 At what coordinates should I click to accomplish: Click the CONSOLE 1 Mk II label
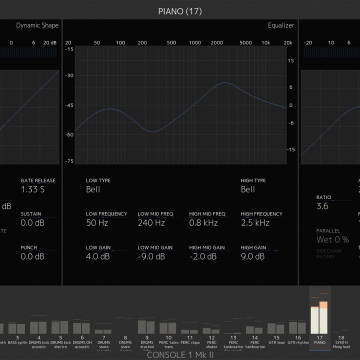pos(180,355)
